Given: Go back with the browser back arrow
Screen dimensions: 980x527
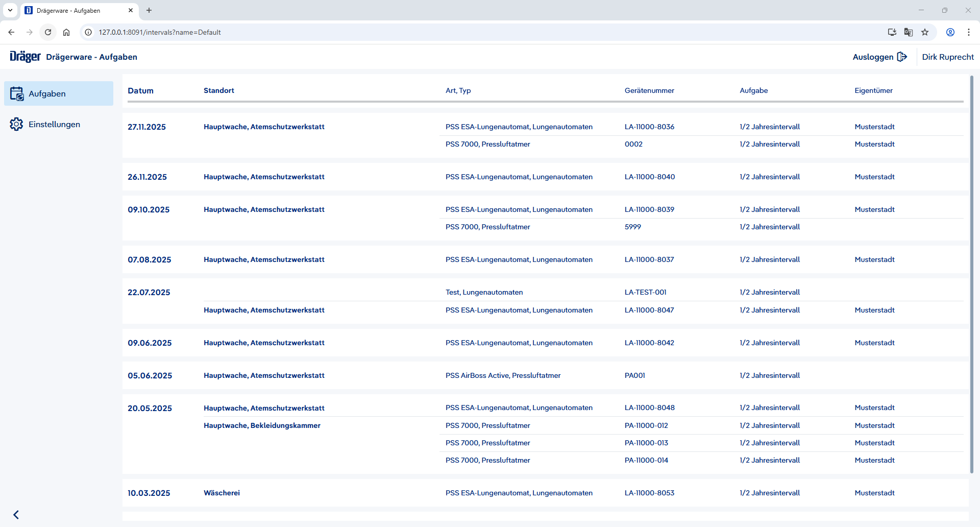Looking at the screenshot, I should click(x=11, y=32).
